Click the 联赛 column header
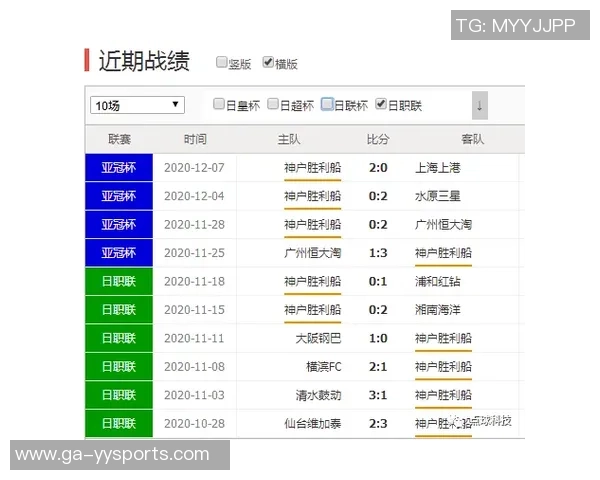 coord(119,139)
